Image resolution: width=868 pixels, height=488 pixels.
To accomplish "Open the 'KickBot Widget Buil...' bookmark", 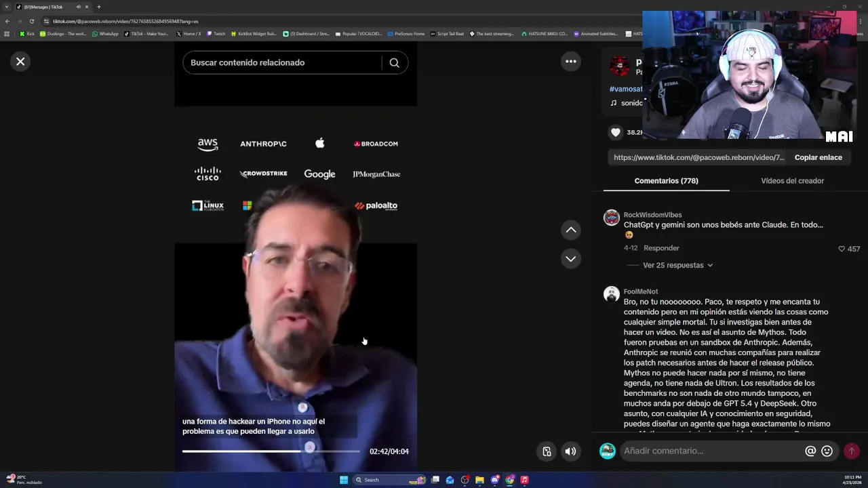I will pos(254,33).
